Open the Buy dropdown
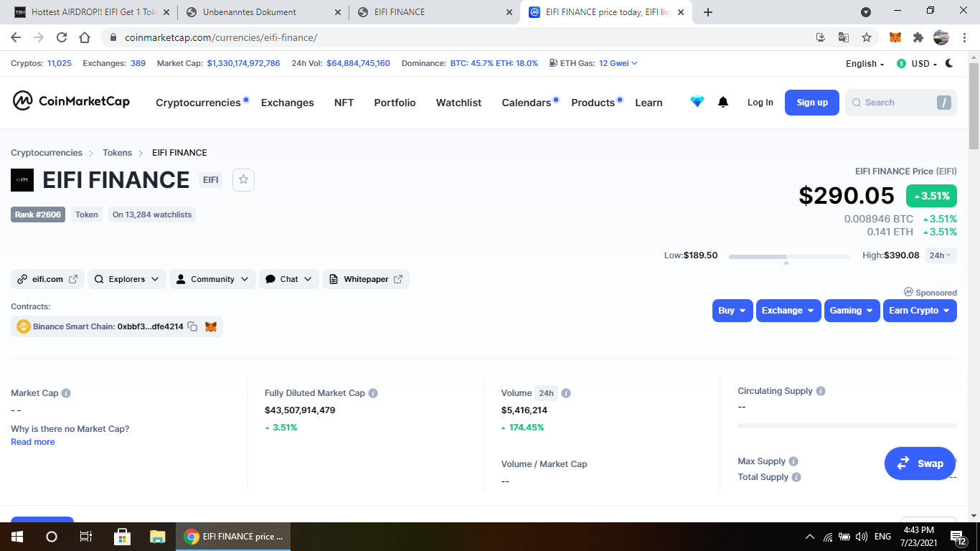Viewport: 980px width, 551px height. tap(732, 311)
